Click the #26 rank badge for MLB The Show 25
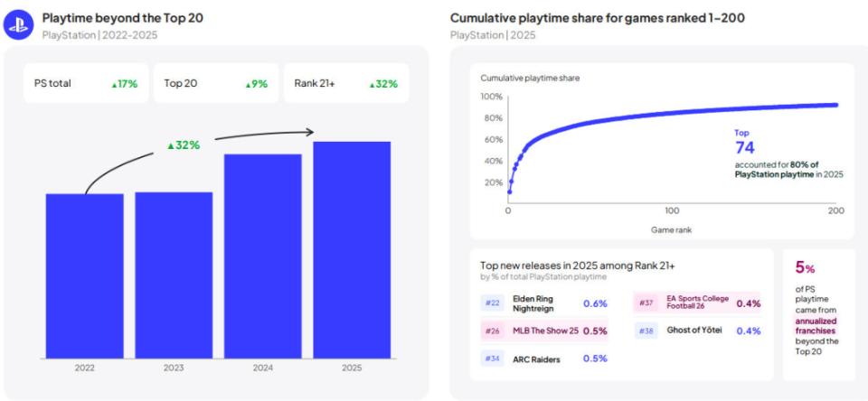This screenshot has height=401, width=868. point(492,331)
